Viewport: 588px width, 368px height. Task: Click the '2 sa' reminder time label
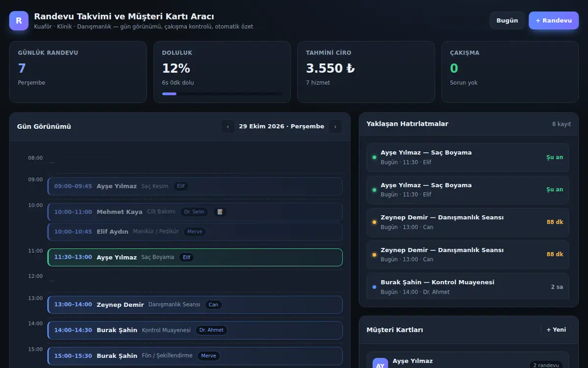pos(557,287)
